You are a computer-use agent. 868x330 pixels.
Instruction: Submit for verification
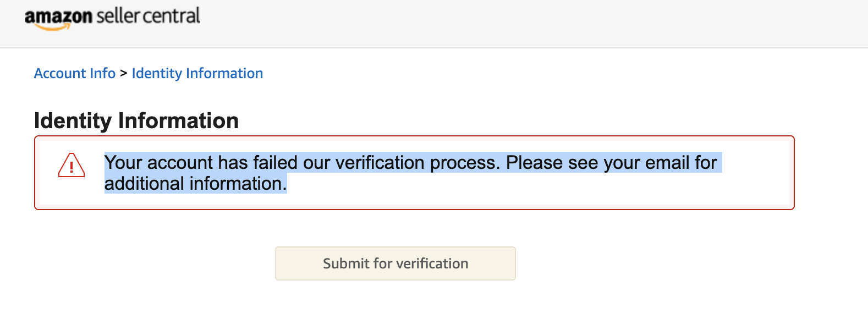coord(395,263)
